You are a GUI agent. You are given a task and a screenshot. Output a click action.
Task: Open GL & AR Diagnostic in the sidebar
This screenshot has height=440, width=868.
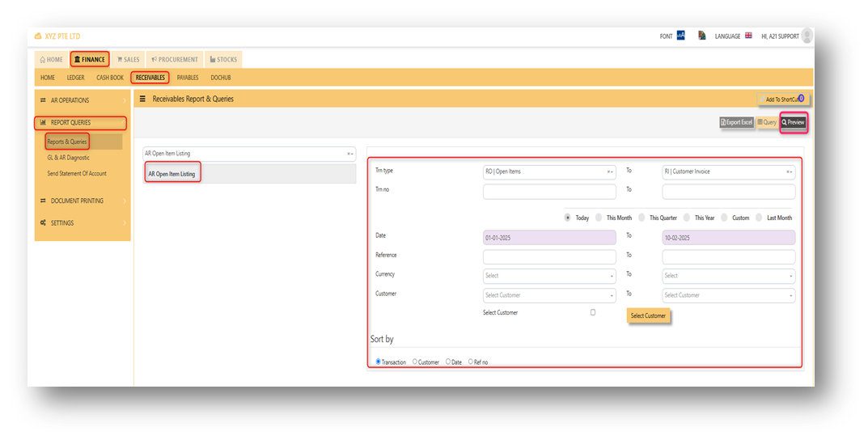(68, 158)
